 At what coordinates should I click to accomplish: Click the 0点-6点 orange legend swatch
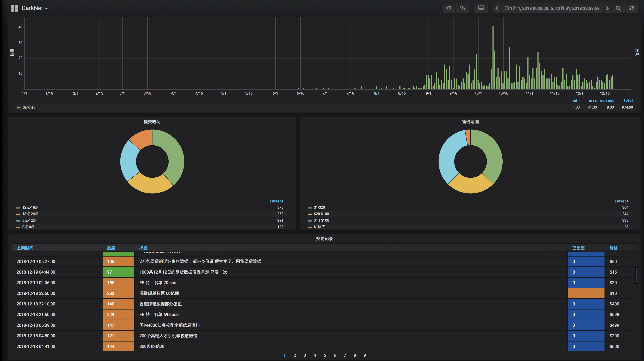(x=18, y=227)
